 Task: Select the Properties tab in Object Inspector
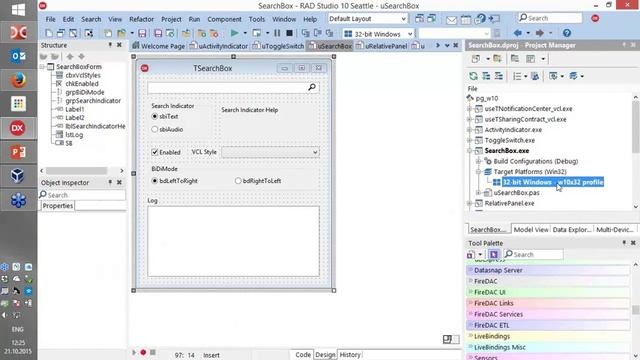[58, 206]
